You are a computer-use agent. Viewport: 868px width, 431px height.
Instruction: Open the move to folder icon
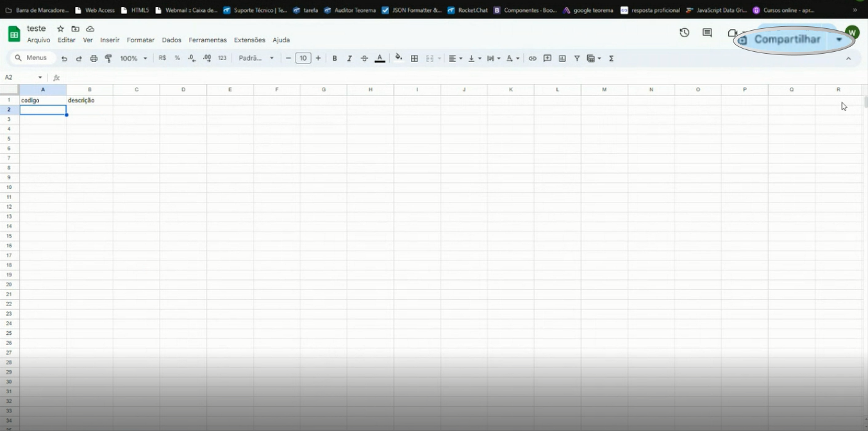coord(75,29)
